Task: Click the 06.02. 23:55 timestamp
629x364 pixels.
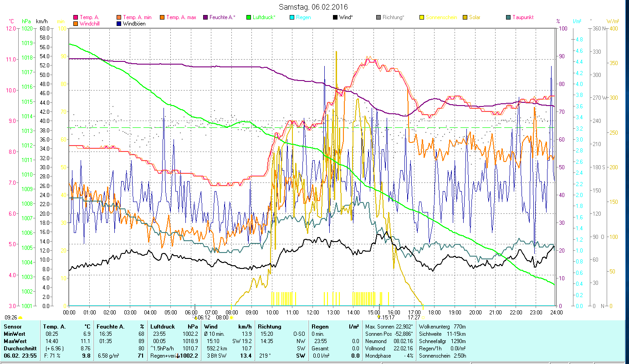Action: click(x=20, y=356)
